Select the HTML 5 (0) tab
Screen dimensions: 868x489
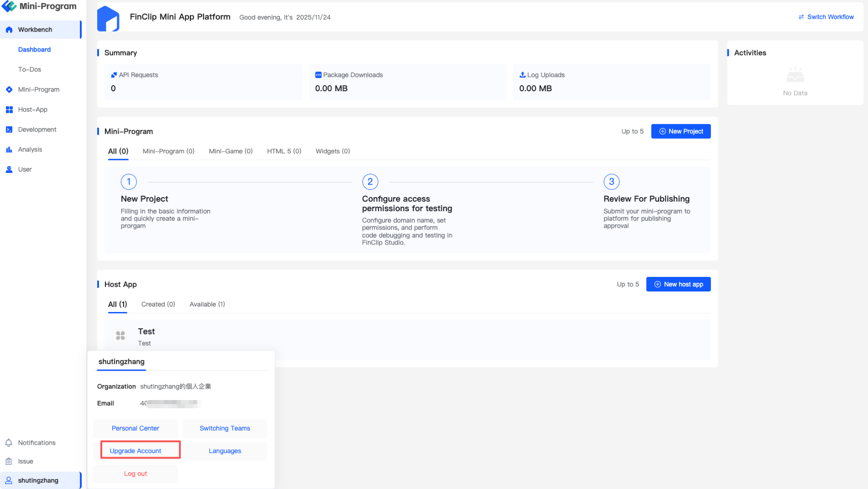tap(284, 151)
